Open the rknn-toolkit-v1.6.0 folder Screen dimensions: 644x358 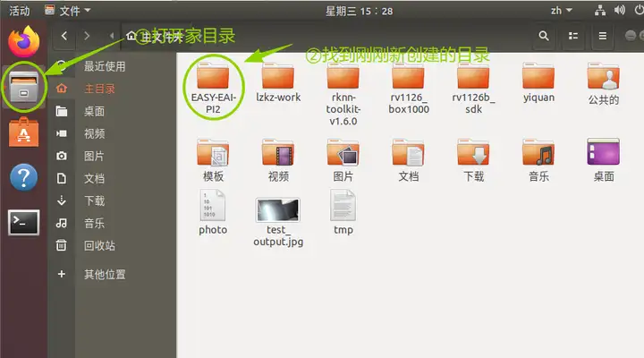click(x=343, y=94)
